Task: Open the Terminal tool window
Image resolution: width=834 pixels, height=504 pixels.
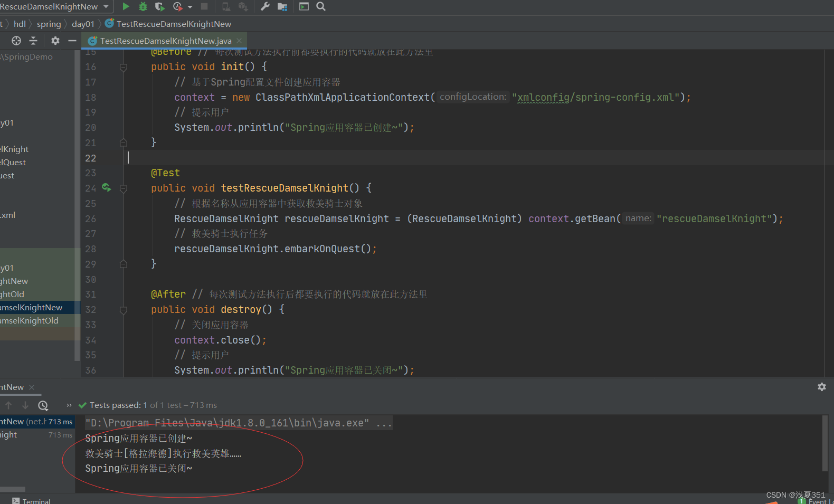Action: coord(31,500)
